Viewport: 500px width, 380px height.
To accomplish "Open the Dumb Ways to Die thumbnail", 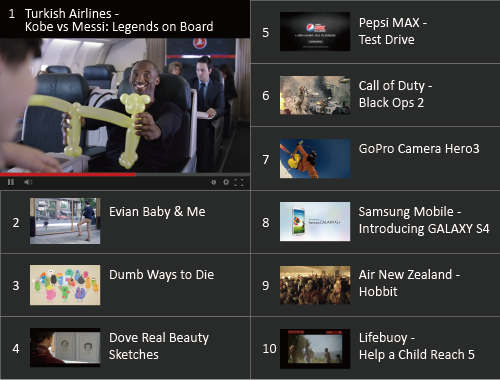I will [x=65, y=285].
